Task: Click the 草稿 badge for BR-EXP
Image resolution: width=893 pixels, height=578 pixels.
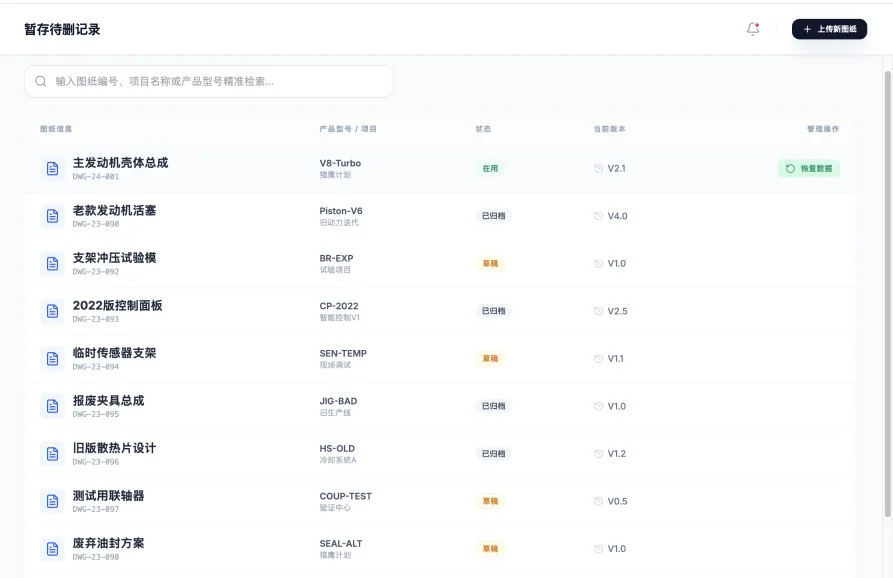Action: pos(490,264)
